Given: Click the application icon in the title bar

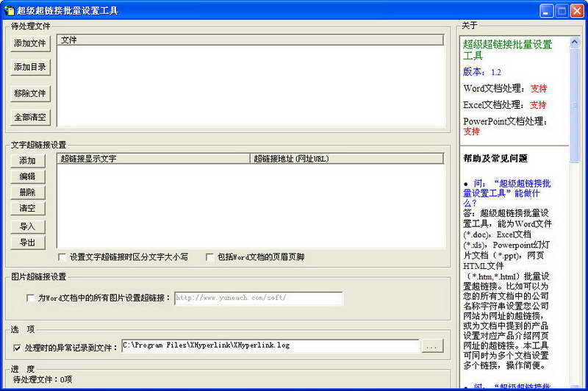Looking at the screenshot, I should pyautogui.click(x=9, y=10).
